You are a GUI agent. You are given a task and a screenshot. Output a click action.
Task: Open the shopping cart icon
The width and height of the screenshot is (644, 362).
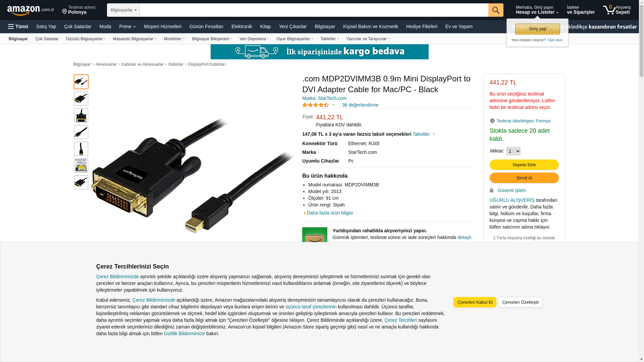click(617, 10)
